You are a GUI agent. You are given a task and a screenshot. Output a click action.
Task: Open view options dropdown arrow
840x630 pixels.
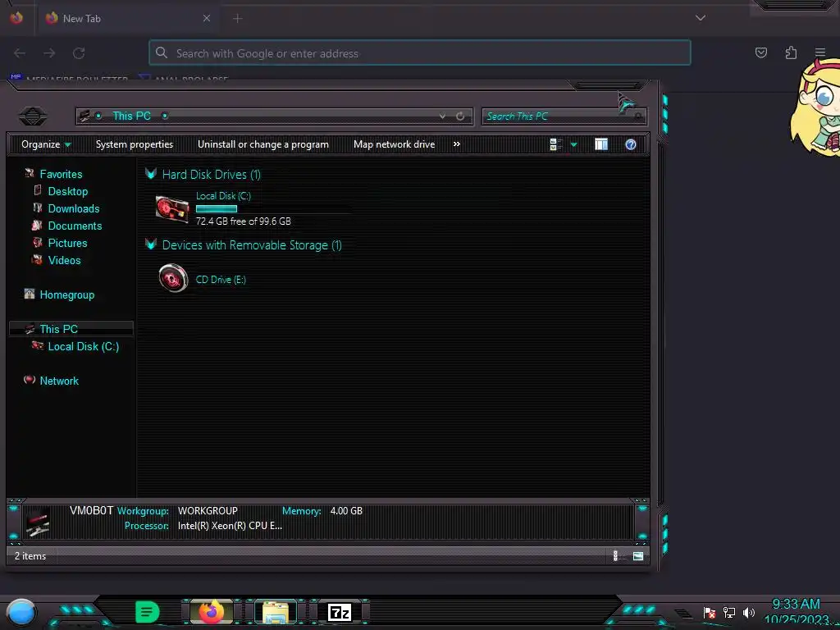(573, 144)
